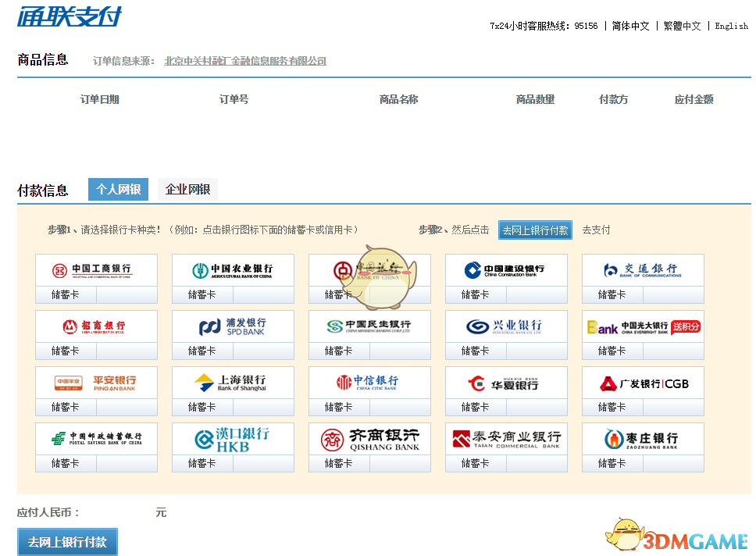Viewport: 756px width, 556px height.
Task: Pick Industrial Bank logo (兴业银行)
Action: tap(506, 326)
